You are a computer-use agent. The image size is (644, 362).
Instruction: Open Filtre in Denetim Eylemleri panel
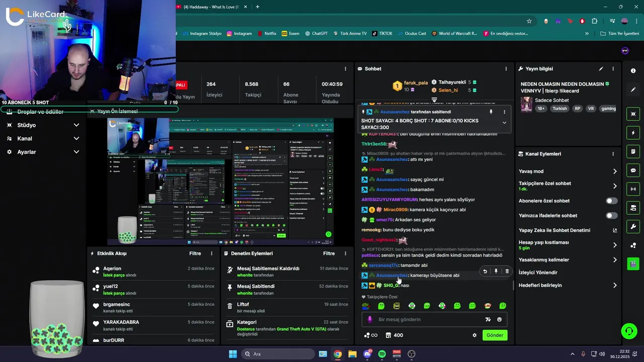click(x=329, y=253)
